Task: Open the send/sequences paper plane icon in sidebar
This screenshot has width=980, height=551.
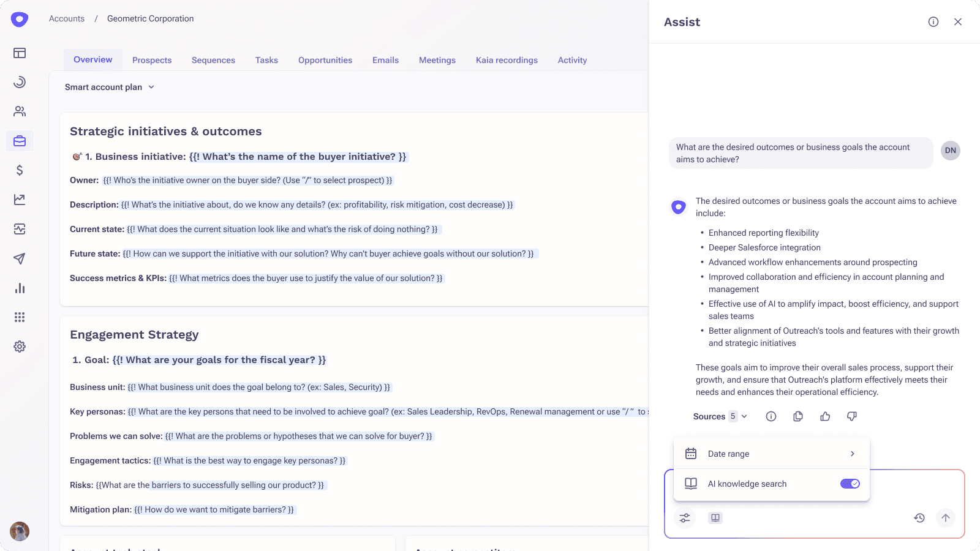Action: point(20,258)
